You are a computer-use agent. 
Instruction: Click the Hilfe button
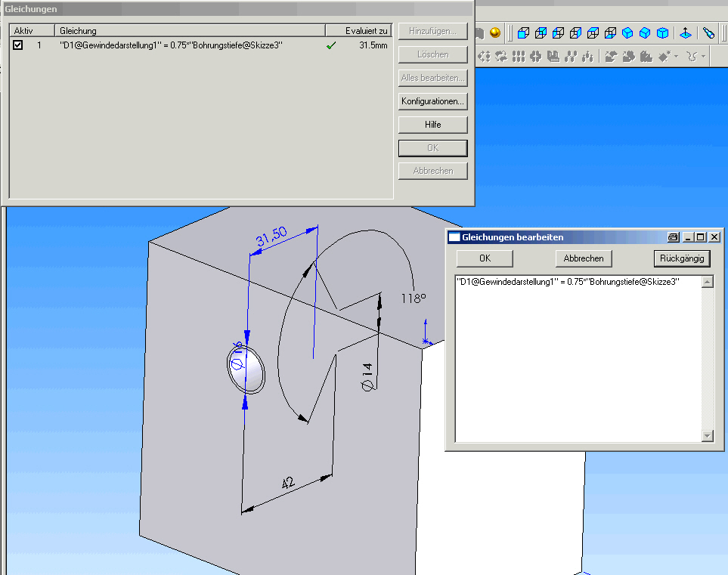(432, 125)
